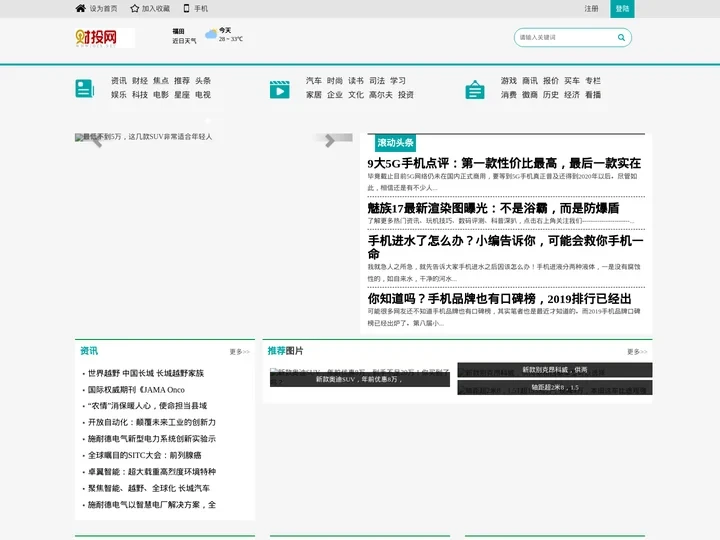Click the phone icon for 手机

(x=186, y=8)
